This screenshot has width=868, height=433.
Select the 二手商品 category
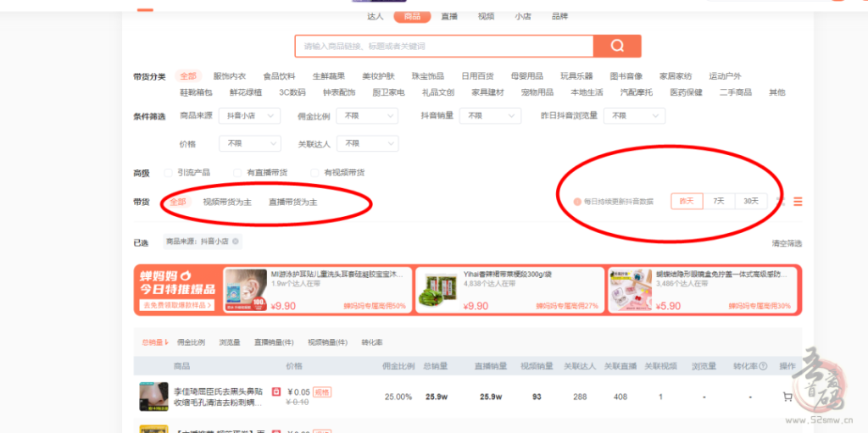pyautogui.click(x=736, y=92)
